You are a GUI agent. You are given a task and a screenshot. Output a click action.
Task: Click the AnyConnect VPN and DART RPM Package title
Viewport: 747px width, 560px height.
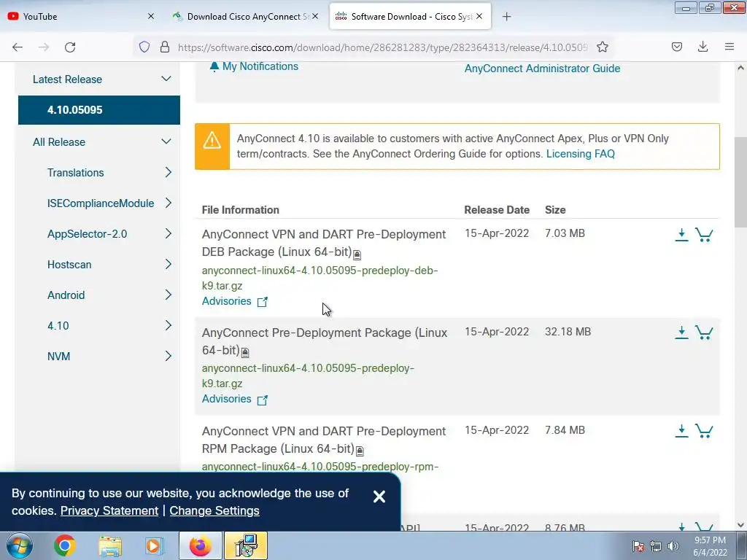324,440
